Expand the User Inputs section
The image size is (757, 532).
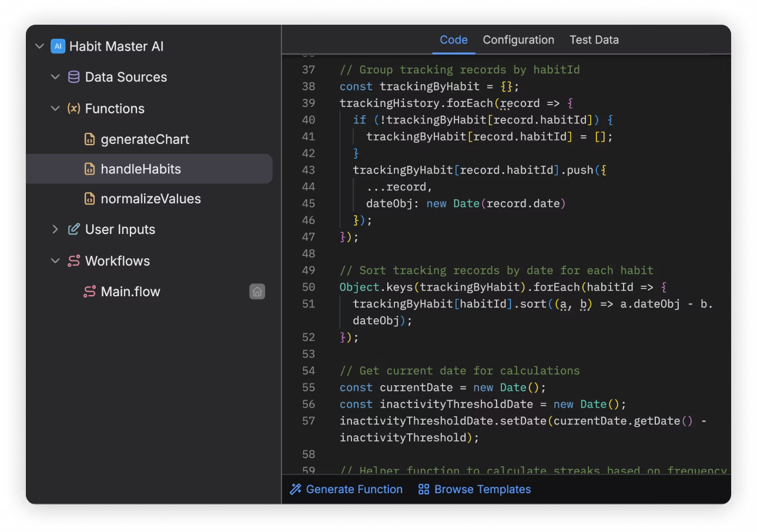[55, 229]
